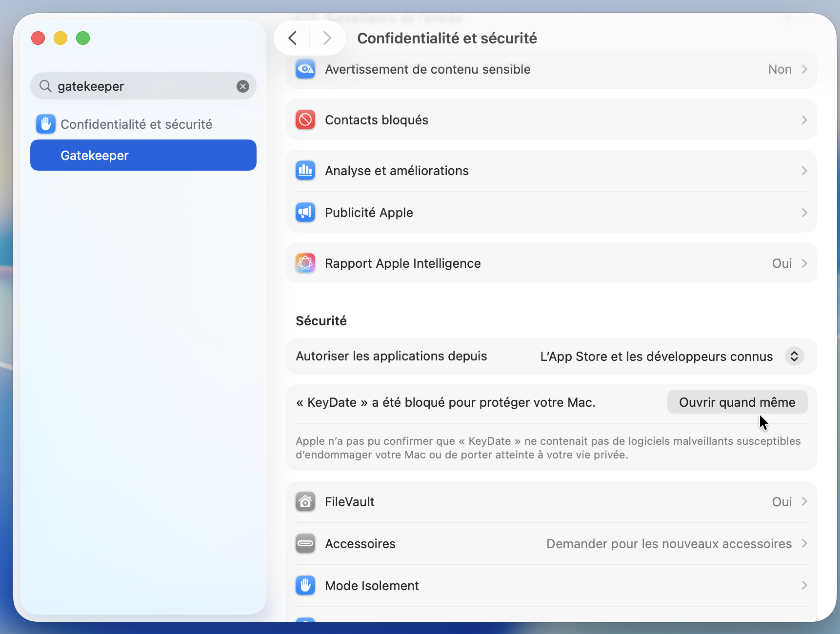This screenshot has height=634, width=840.
Task: Click the Rapport Apple Intelligence icon
Action: pos(305,263)
